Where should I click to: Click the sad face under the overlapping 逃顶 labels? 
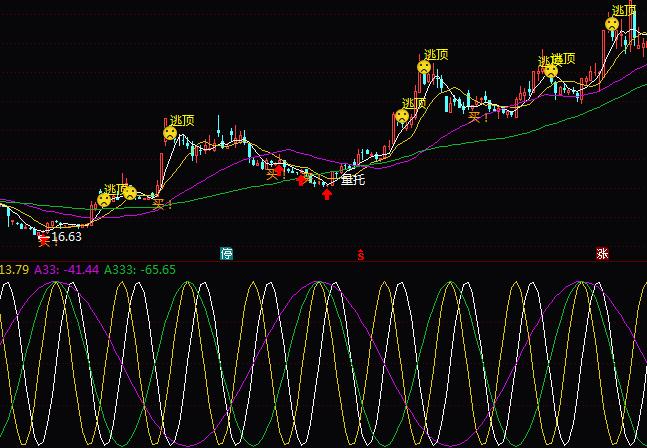point(550,71)
